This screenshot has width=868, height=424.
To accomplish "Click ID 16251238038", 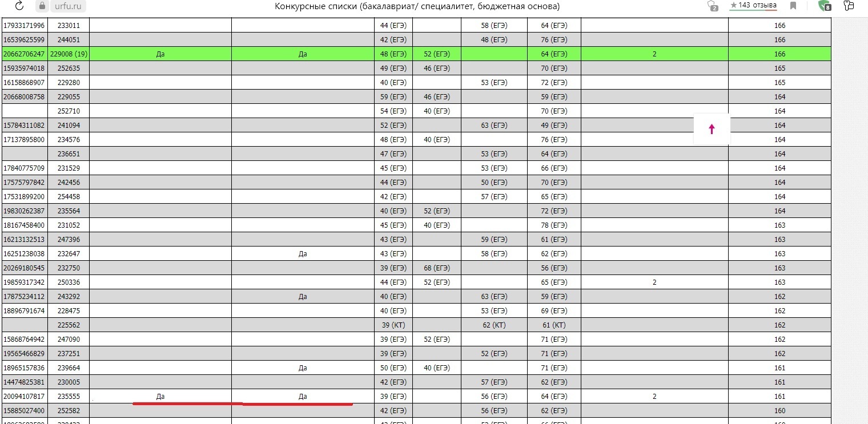I will tap(24, 254).
